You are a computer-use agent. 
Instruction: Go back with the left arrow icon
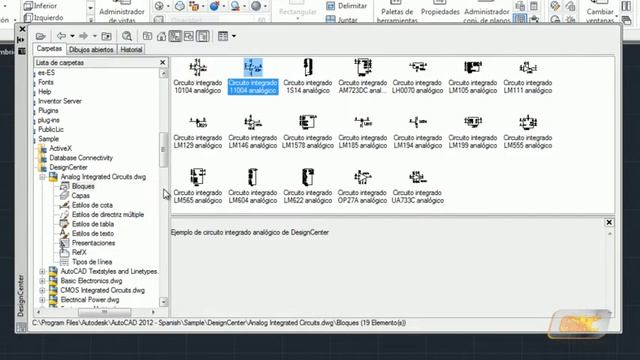pos(61,36)
